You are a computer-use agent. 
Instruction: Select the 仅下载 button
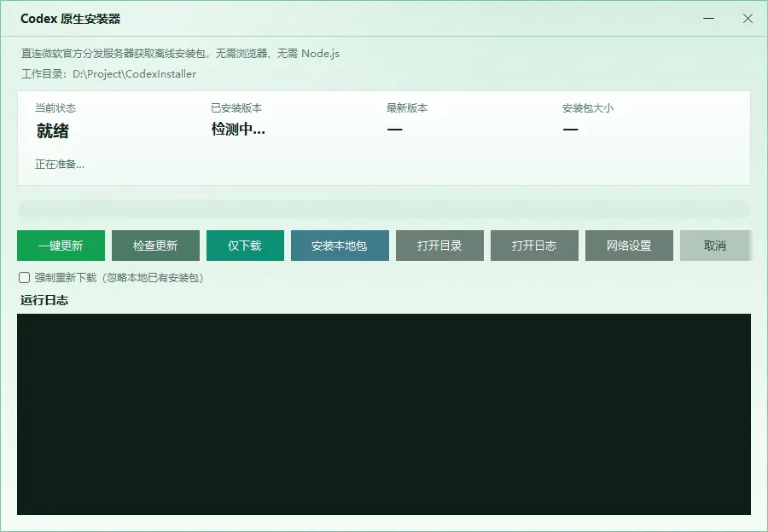245,246
